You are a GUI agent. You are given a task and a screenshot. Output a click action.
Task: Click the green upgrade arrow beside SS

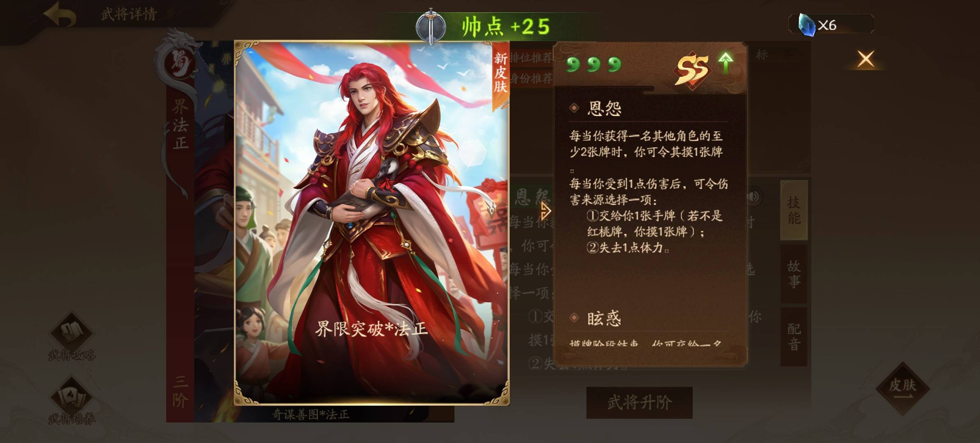(x=726, y=63)
